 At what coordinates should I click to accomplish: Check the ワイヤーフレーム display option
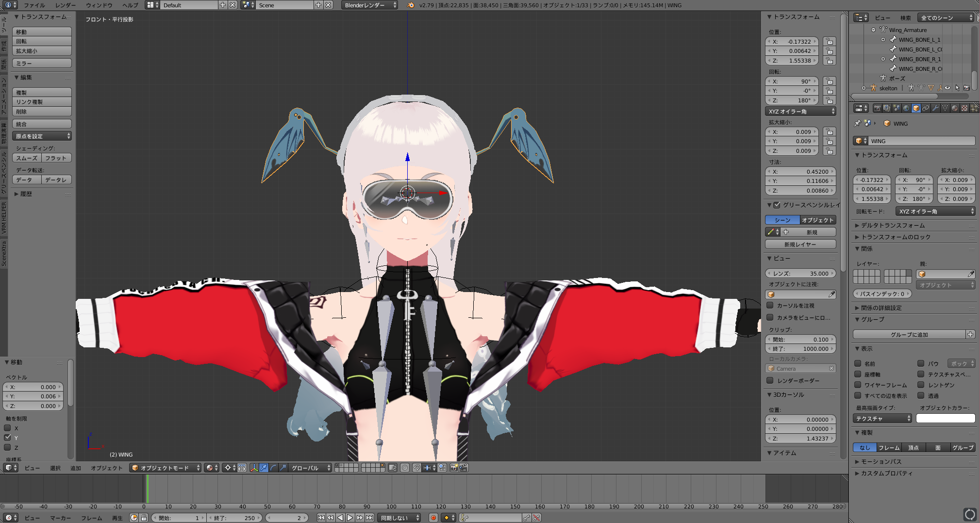(x=858, y=385)
